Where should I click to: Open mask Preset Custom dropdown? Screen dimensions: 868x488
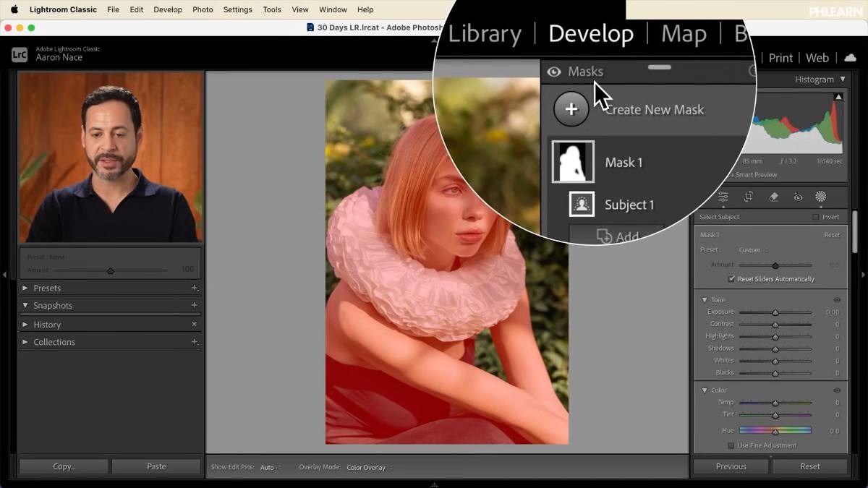753,250
